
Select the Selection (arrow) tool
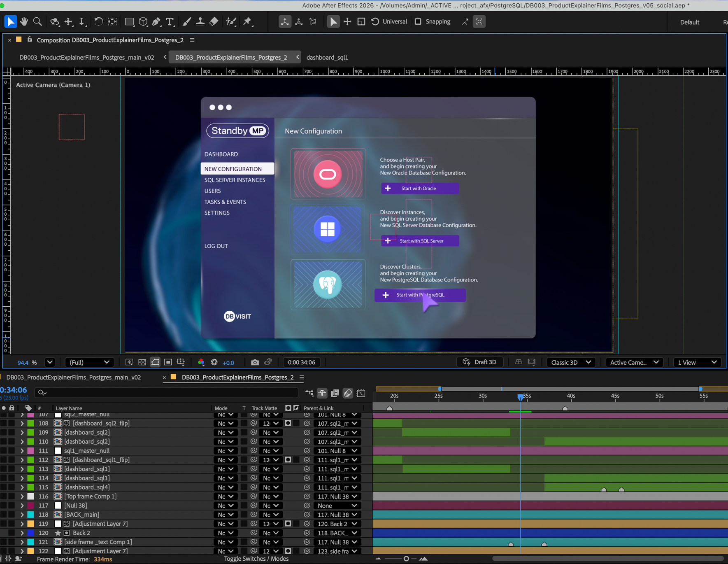coord(10,21)
